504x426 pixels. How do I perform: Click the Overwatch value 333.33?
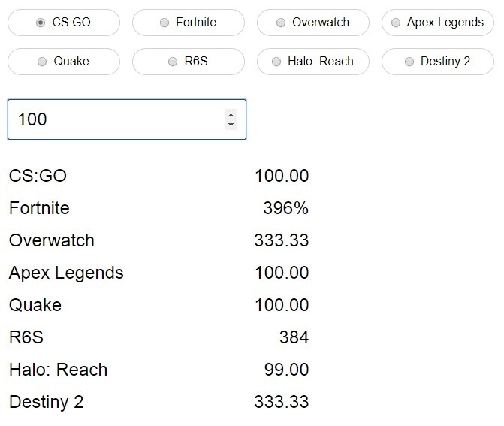[282, 240]
